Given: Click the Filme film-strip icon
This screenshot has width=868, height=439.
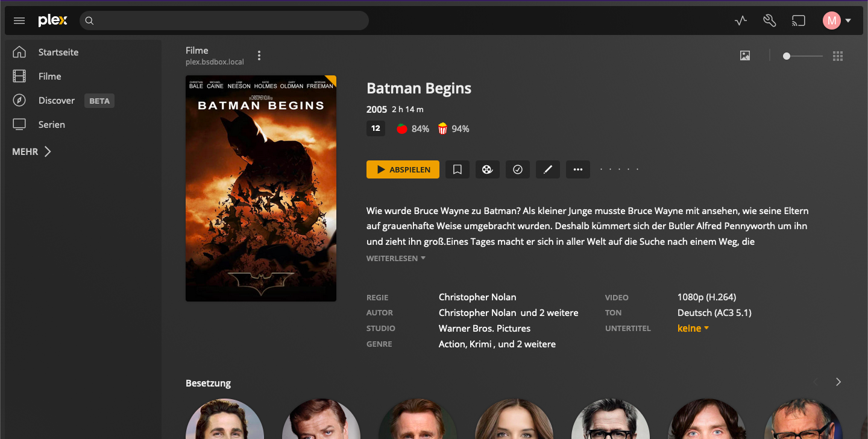Looking at the screenshot, I should [x=19, y=76].
